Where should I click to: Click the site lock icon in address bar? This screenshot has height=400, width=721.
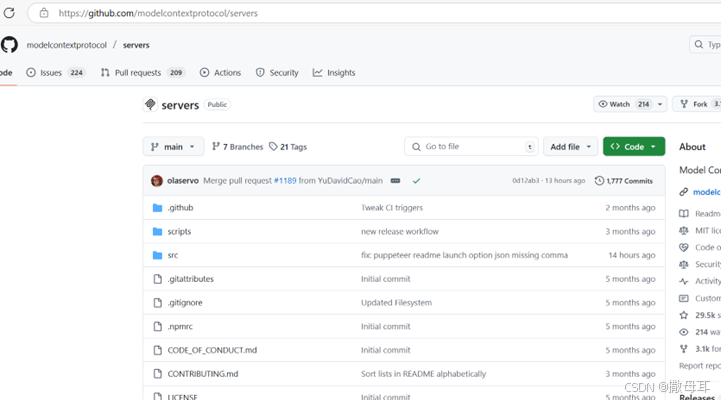[44, 13]
